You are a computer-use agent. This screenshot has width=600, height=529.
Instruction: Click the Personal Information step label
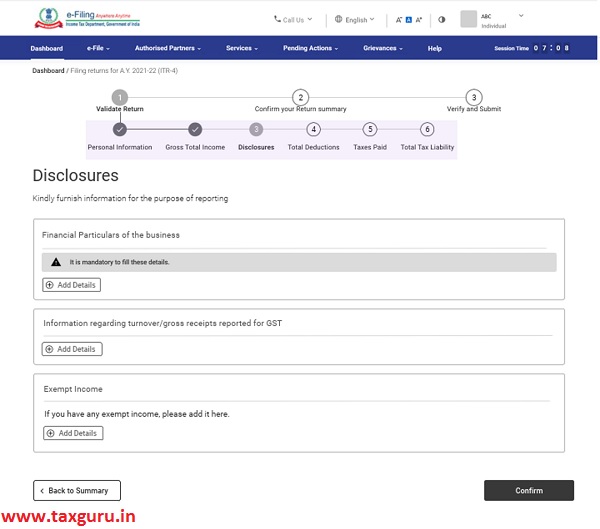120,147
